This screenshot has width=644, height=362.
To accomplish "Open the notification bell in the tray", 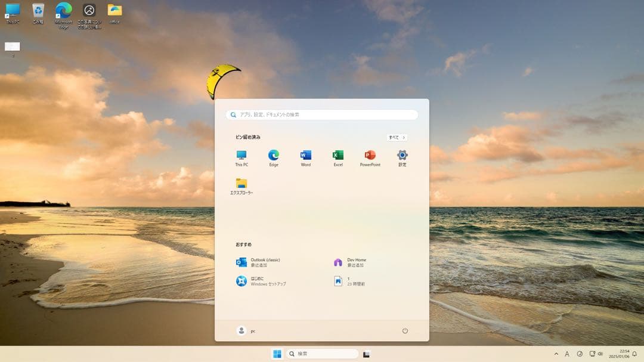I will click(633, 354).
